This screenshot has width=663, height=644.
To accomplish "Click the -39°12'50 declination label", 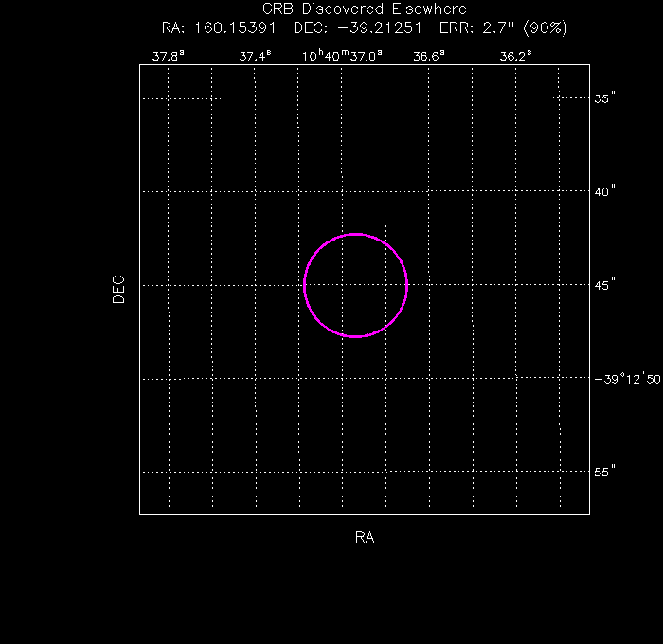I will (x=627, y=379).
